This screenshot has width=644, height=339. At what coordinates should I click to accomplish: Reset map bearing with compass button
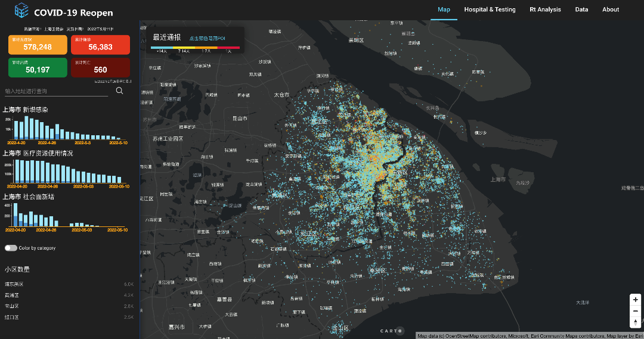tap(636, 322)
